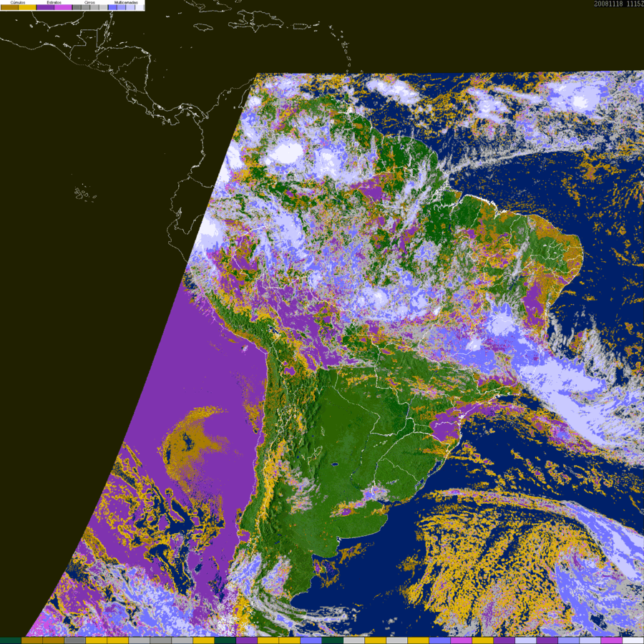This screenshot has width=644, height=644.
Task: Click the deepest blue Multicamadas legend swatch
Action: (x=112, y=7)
